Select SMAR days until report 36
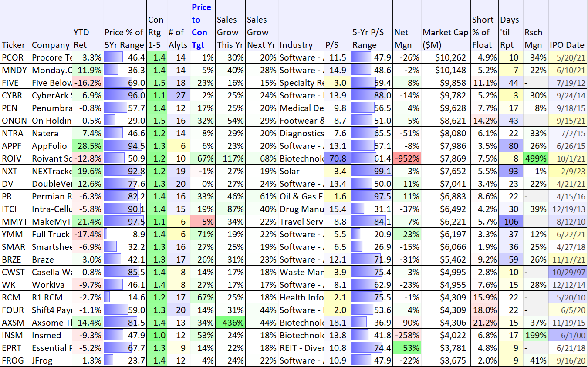 [x=510, y=247]
